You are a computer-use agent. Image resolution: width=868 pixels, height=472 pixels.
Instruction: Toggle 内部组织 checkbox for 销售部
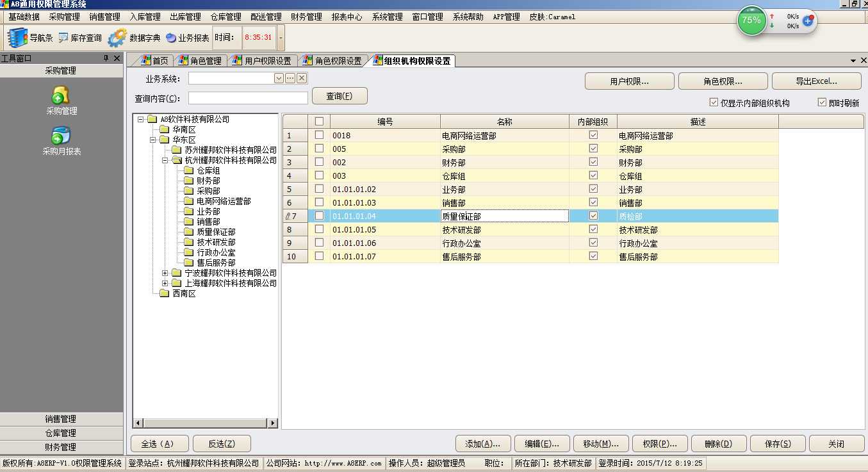593,202
